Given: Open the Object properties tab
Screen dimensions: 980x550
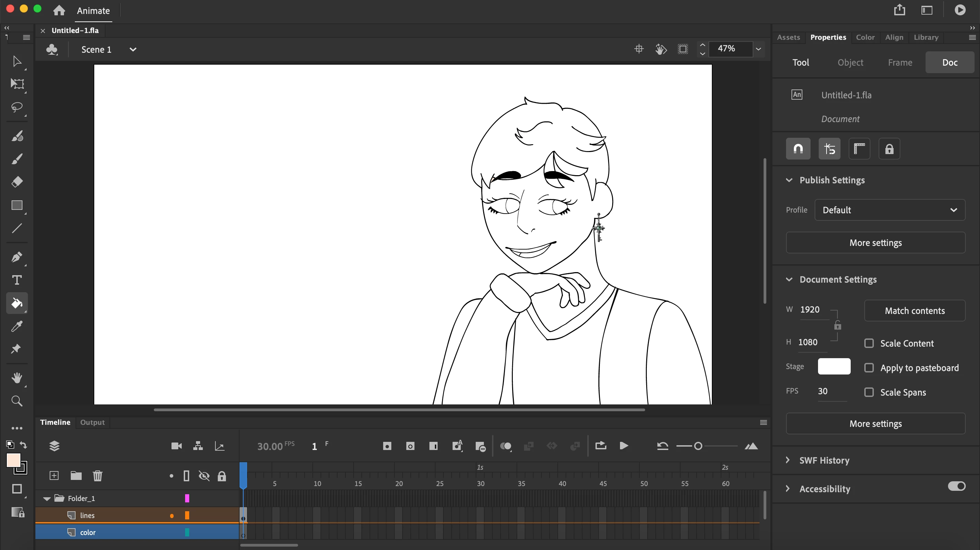Looking at the screenshot, I should pos(850,62).
